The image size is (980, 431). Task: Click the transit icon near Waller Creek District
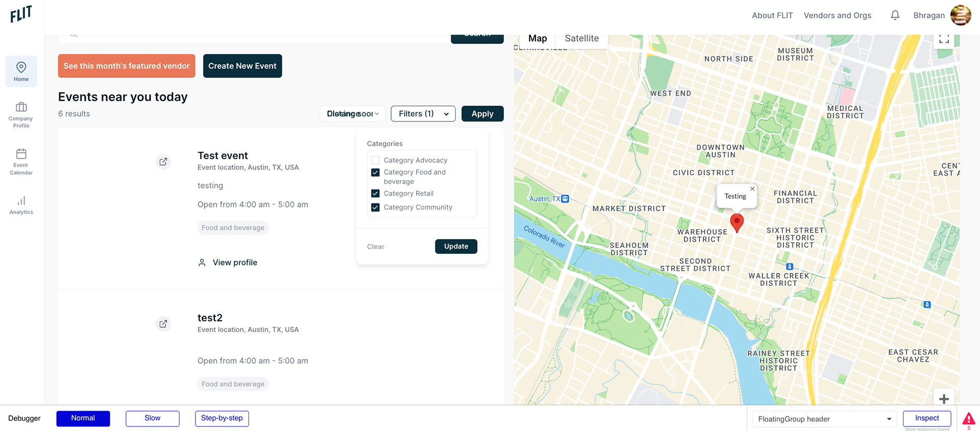pyautogui.click(x=790, y=267)
